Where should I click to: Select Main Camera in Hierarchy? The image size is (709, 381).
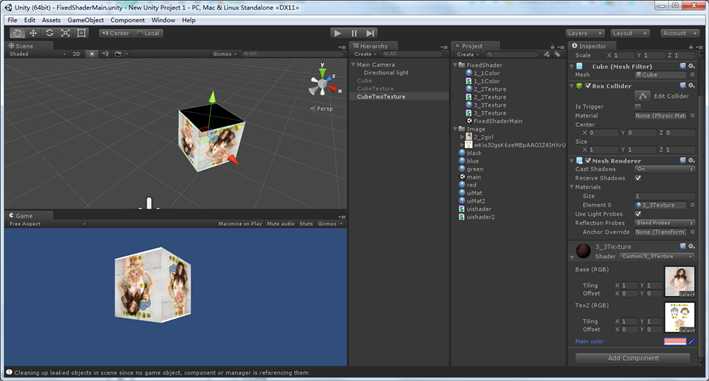pyautogui.click(x=376, y=65)
